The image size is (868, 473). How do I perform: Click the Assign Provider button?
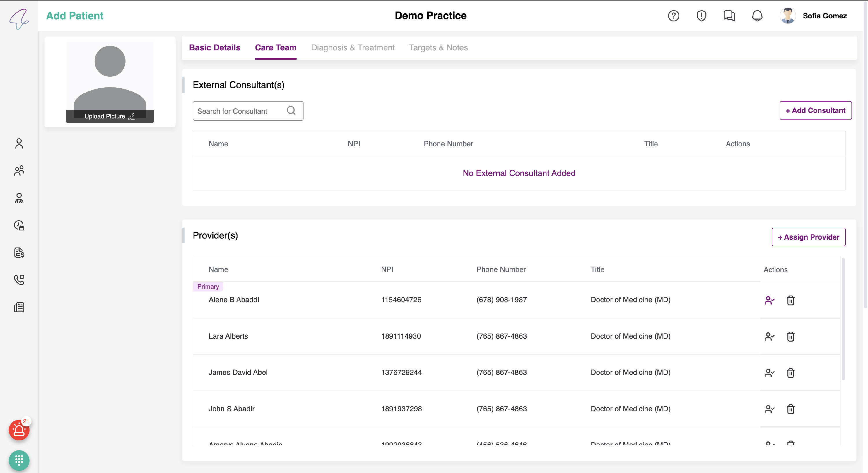[x=808, y=237]
